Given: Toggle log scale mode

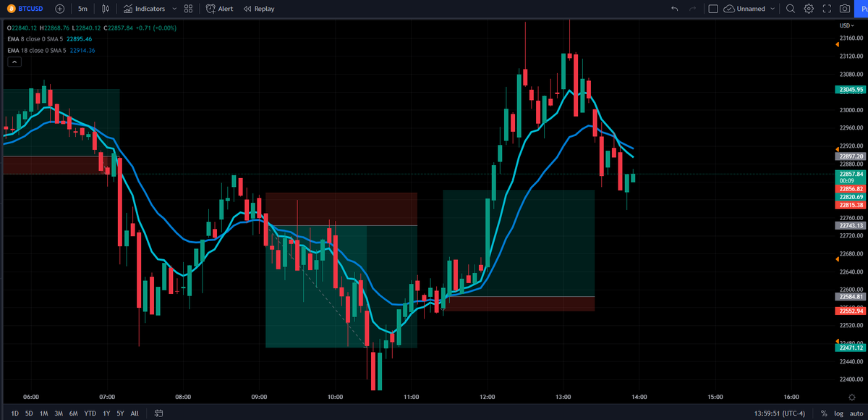Looking at the screenshot, I should (838, 413).
